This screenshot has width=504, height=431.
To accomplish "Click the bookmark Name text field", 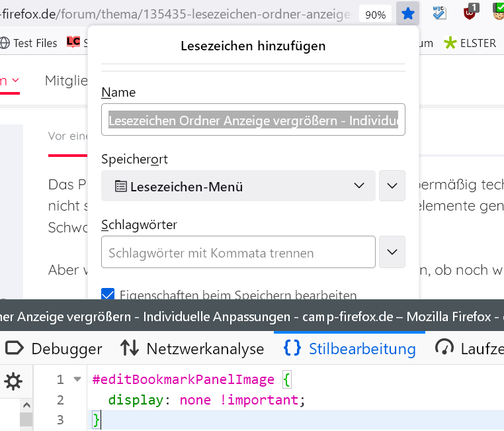I will click(x=253, y=121).
